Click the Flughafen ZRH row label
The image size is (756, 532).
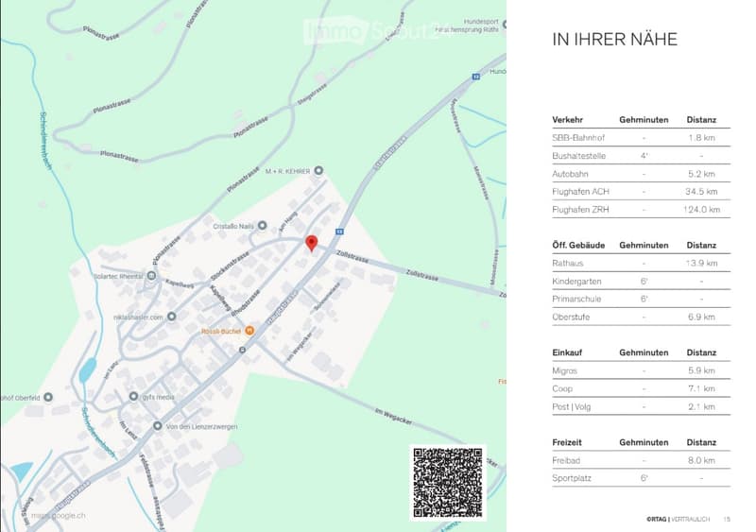tap(580, 210)
